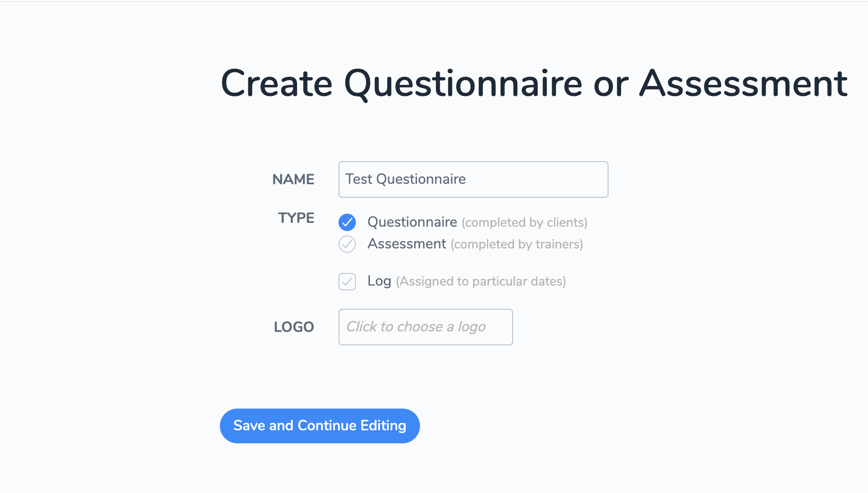Click the Assessment option text label
The width and height of the screenshot is (868, 493).
[x=407, y=244]
